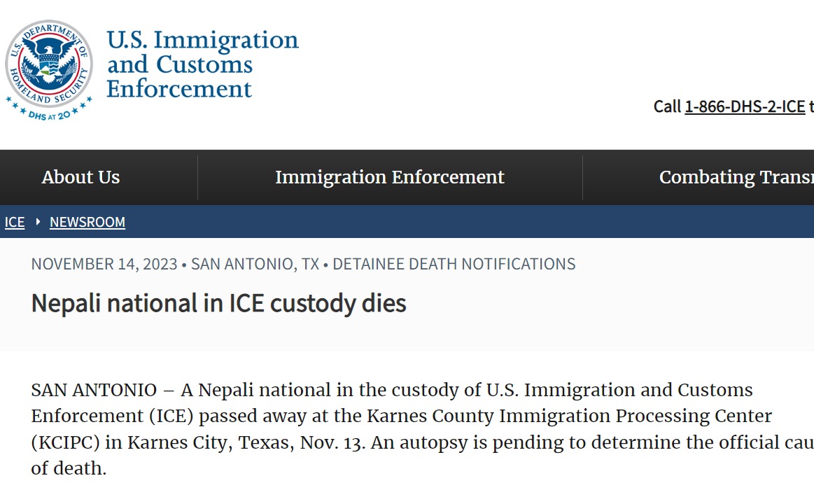Open the 1-866-DHS-2-ICE phone link

click(745, 106)
